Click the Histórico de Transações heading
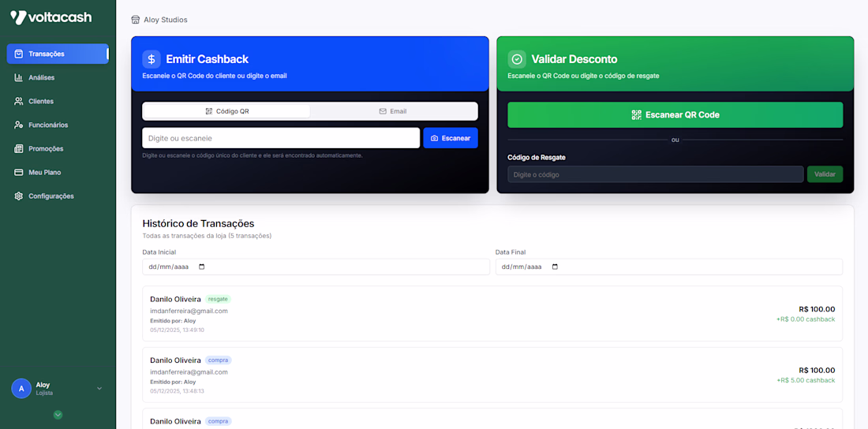The height and width of the screenshot is (429, 868). tap(198, 224)
